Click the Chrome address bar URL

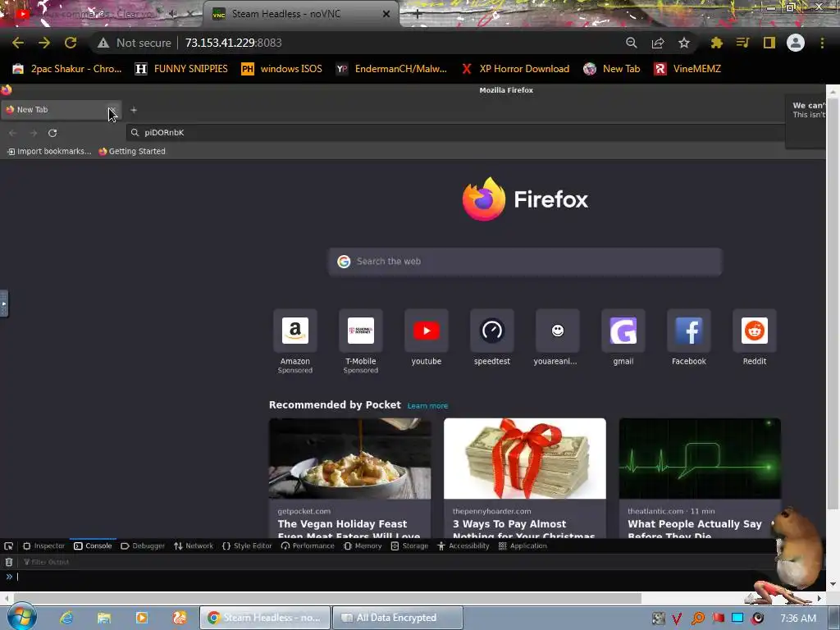click(x=234, y=43)
